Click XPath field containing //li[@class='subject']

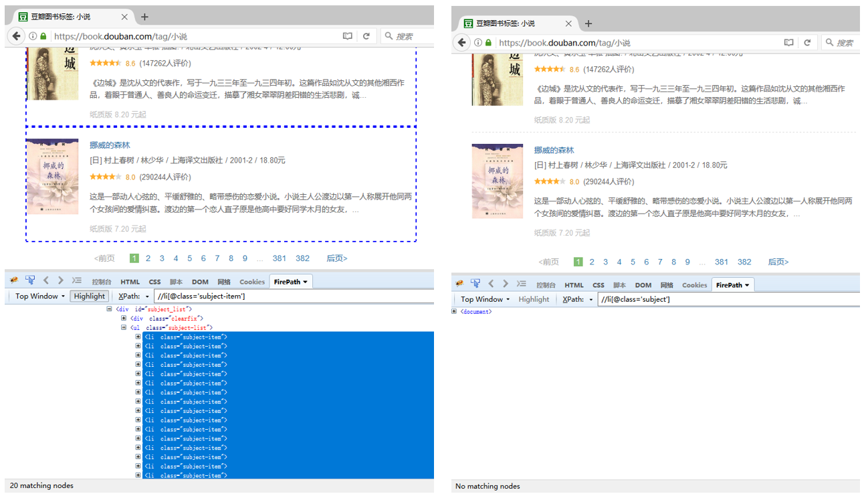tap(729, 299)
